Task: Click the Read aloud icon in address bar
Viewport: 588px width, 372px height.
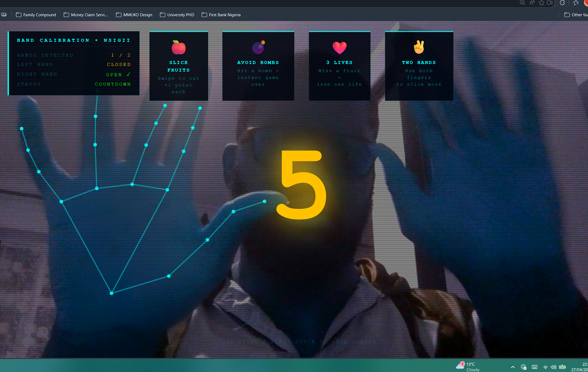Action: point(532,3)
